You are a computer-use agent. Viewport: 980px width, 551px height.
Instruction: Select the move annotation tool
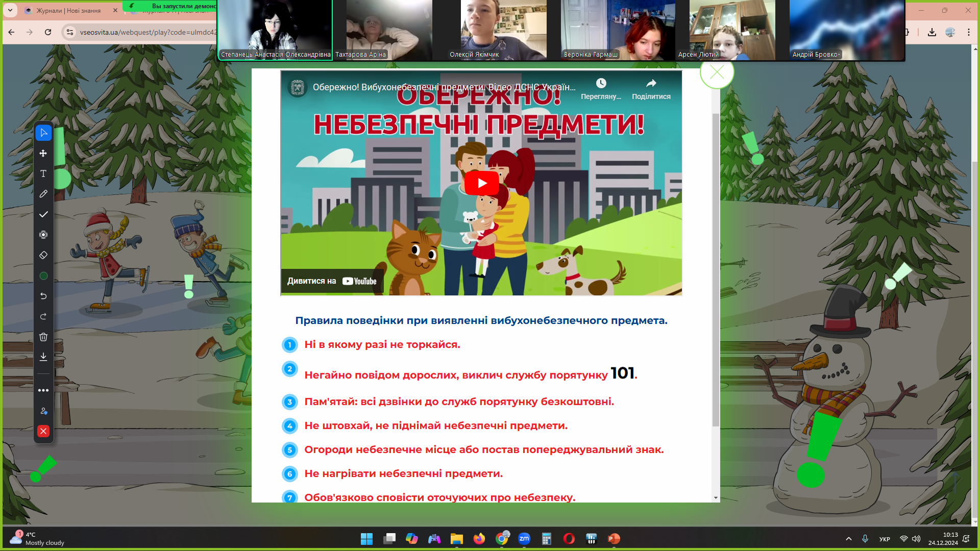point(43,154)
